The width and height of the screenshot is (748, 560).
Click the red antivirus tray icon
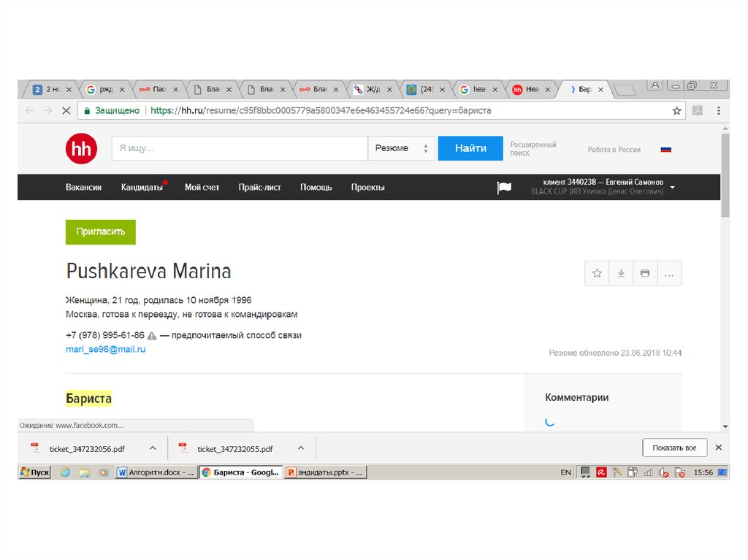tap(601, 472)
